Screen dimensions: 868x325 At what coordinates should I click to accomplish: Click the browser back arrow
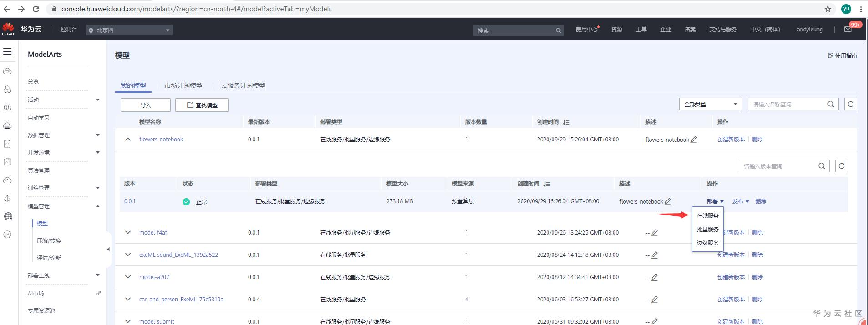[x=7, y=9]
